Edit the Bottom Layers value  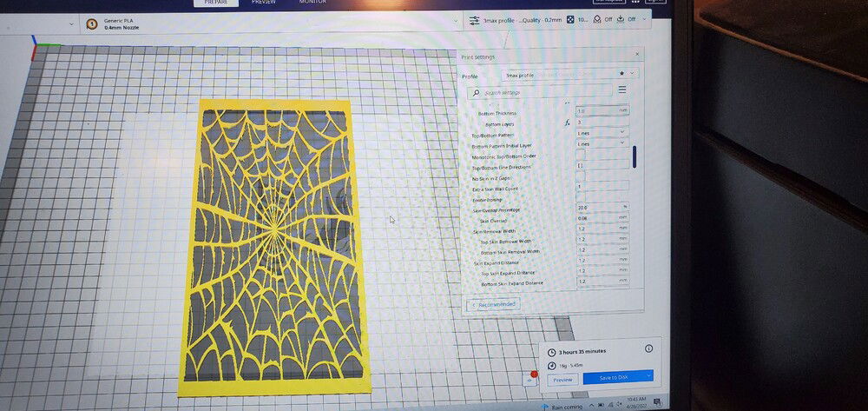coord(602,122)
